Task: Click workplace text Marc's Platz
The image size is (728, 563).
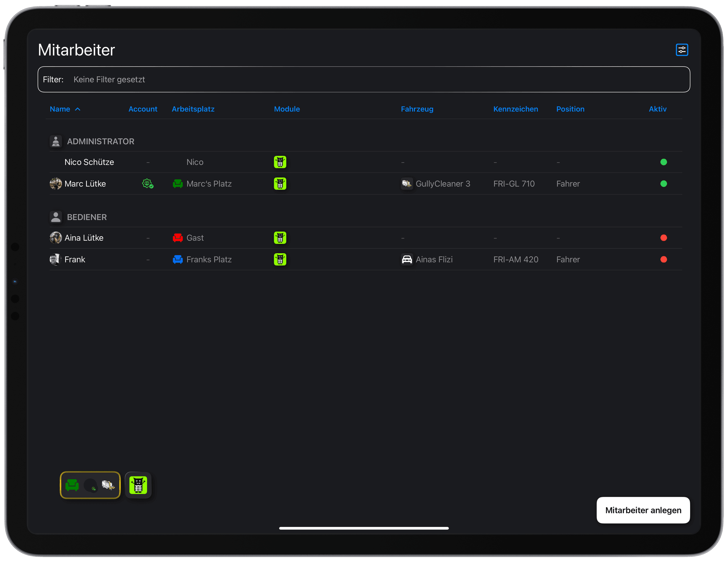Action: (209, 183)
